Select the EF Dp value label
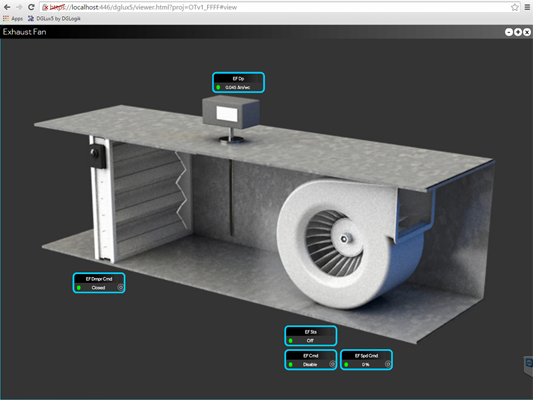This screenshot has height=400, width=533. 238,87
